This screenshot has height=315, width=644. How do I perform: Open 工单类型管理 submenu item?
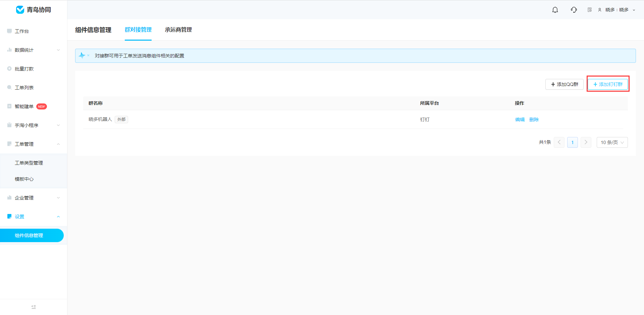click(29, 163)
